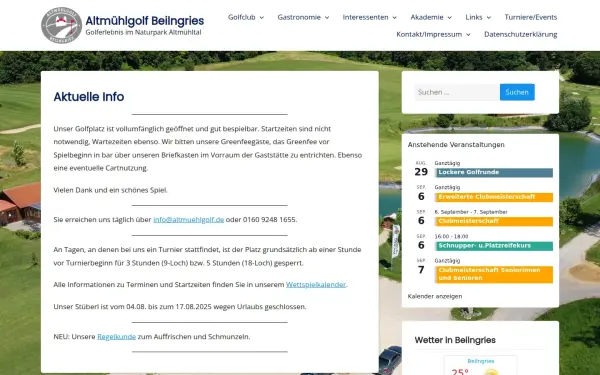Click the Anstehende Veranstaltungen widget title
This screenshot has width=600, height=375.
click(456, 145)
